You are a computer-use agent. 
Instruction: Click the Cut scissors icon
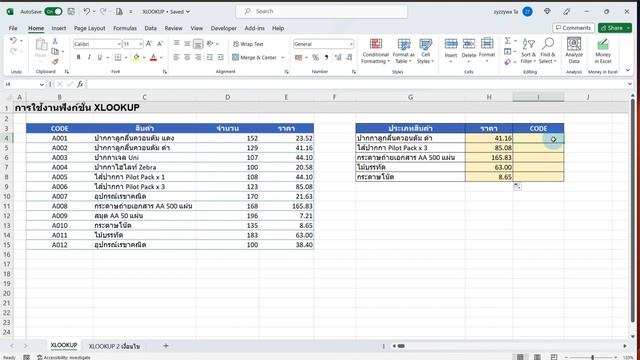pos(55,41)
